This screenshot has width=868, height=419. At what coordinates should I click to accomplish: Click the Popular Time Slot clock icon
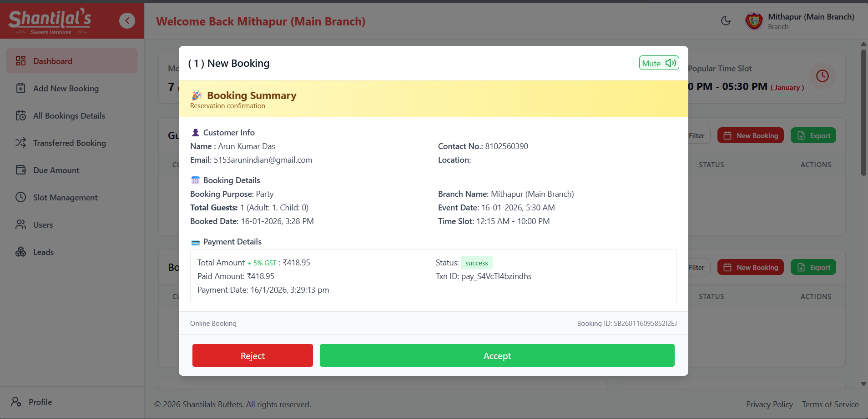(822, 76)
